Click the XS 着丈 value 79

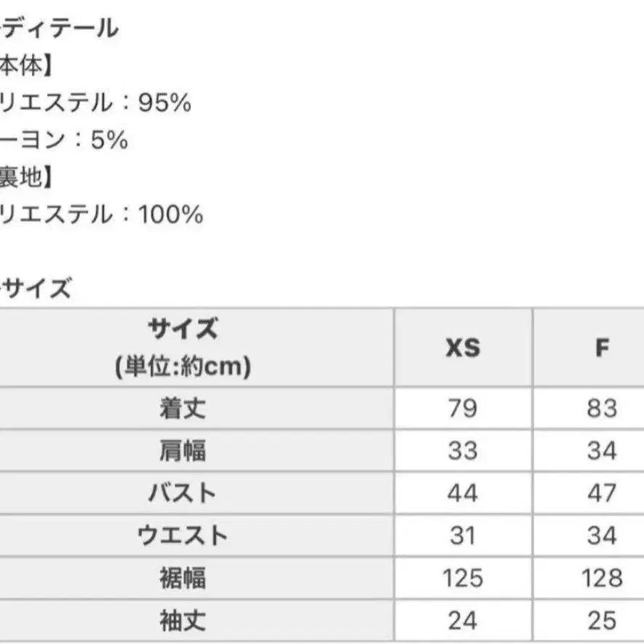click(463, 409)
